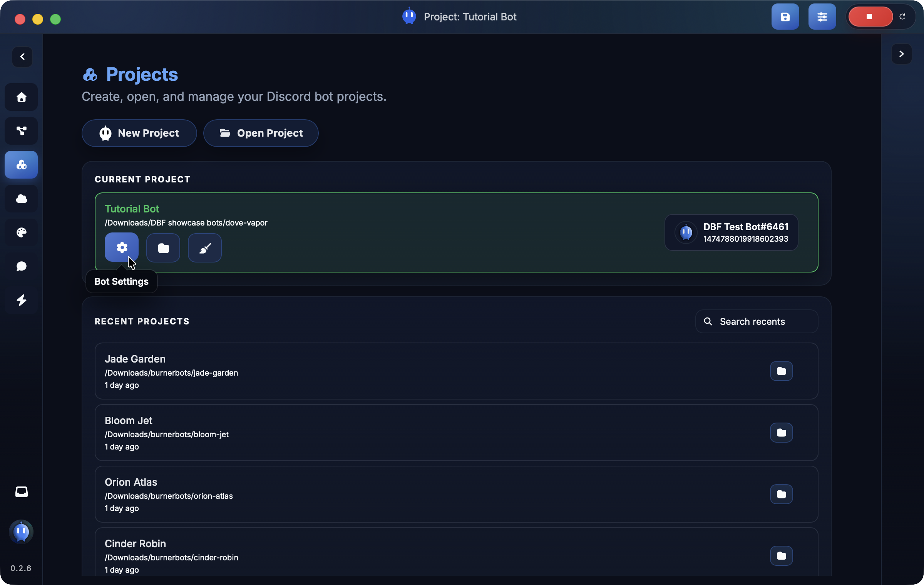Click the DBF Test Bot avatar icon
Image resolution: width=924 pixels, height=585 pixels.
point(686,232)
